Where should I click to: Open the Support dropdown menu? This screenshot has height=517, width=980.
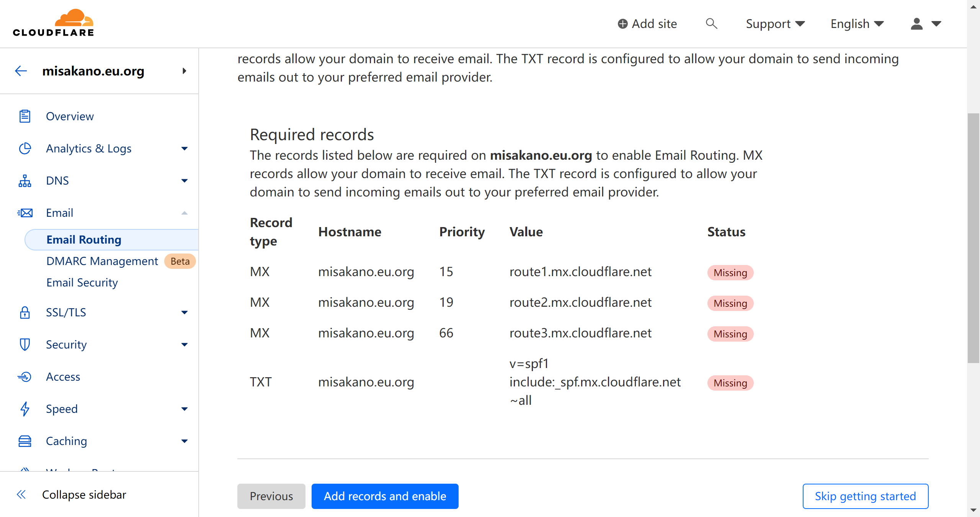coord(776,24)
